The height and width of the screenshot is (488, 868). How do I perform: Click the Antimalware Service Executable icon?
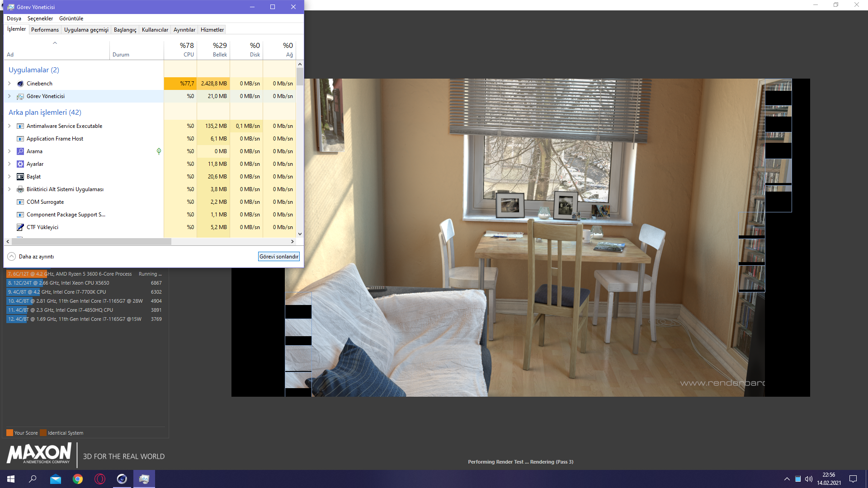point(20,126)
